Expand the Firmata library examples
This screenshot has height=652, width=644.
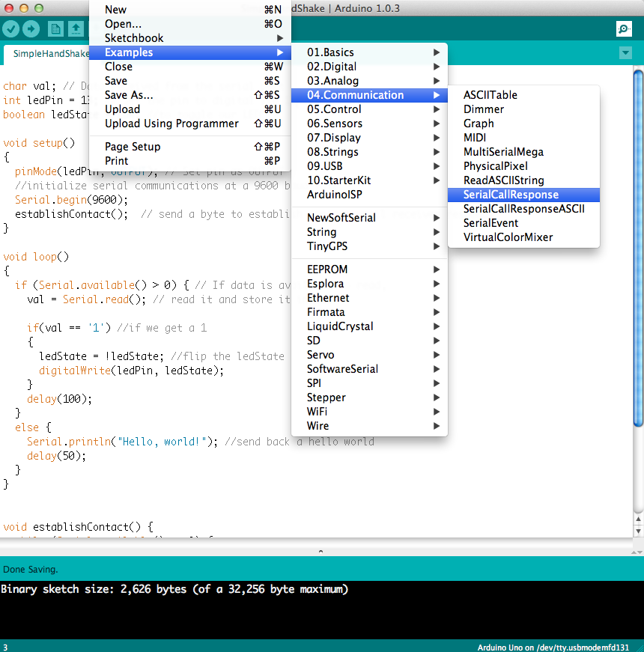click(369, 312)
